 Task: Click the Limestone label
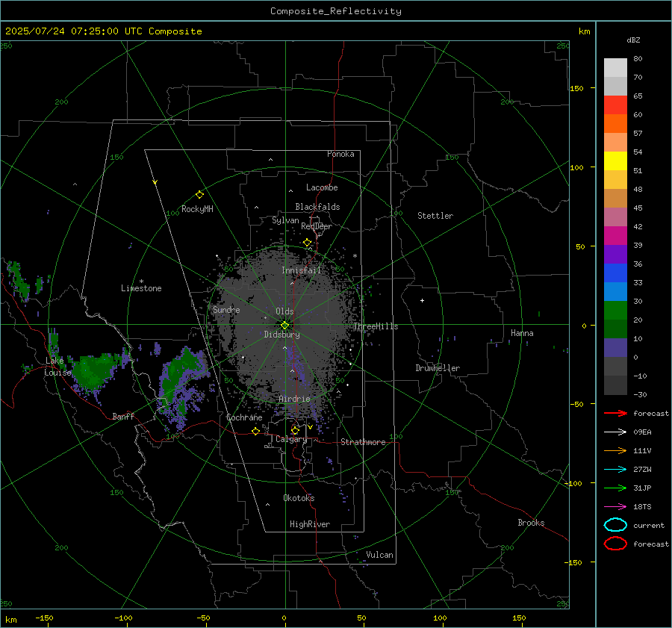point(141,288)
